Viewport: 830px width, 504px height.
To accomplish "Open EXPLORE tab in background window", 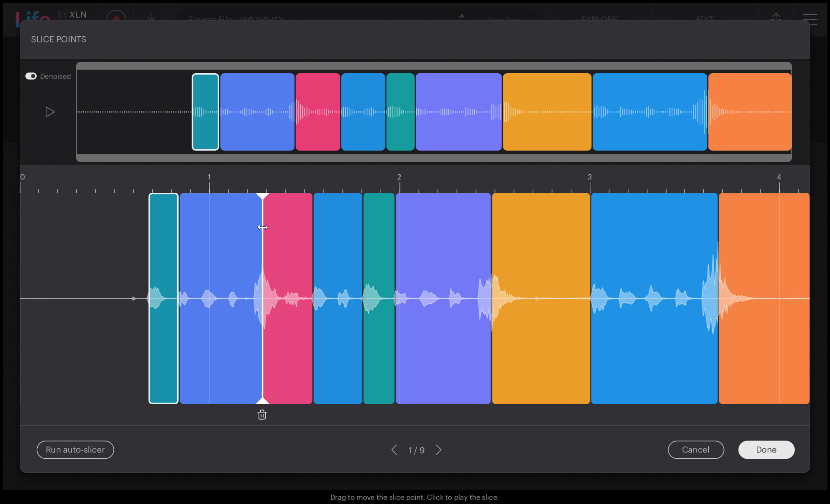I will pyautogui.click(x=599, y=19).
